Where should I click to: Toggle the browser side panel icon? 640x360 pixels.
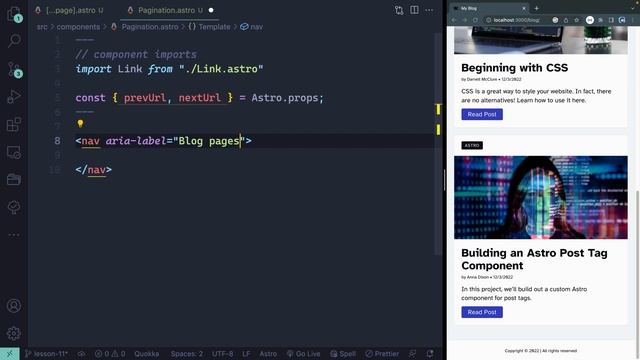(611, 20)
